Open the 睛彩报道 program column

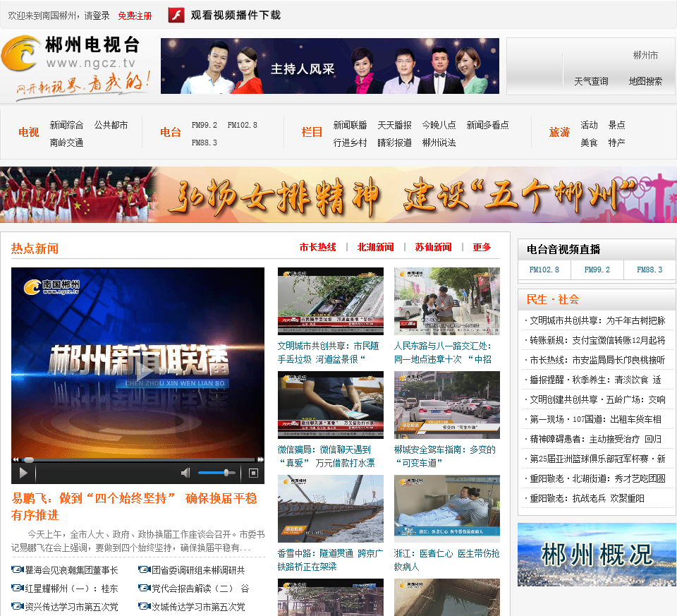(395, 143)
